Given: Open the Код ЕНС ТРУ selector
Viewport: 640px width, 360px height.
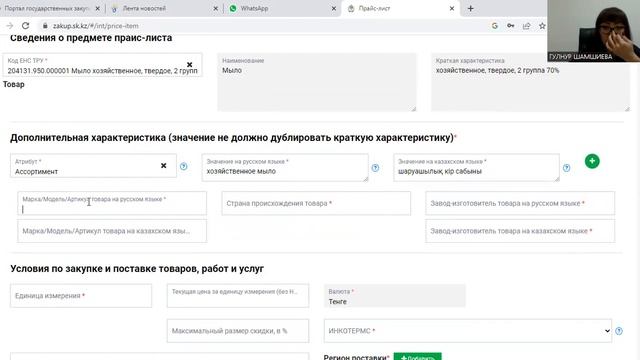Looking at the screenshot, I should point(102,65).
